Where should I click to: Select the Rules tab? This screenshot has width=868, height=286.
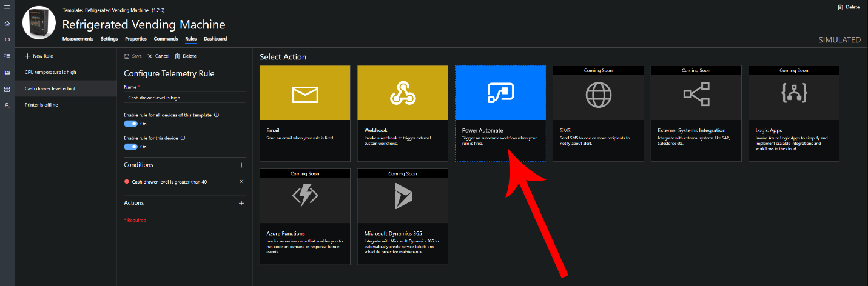pos(190,39)
